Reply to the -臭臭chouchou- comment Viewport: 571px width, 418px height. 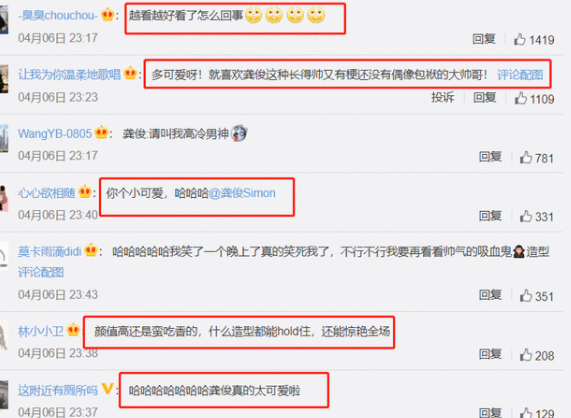coord(484,39)
